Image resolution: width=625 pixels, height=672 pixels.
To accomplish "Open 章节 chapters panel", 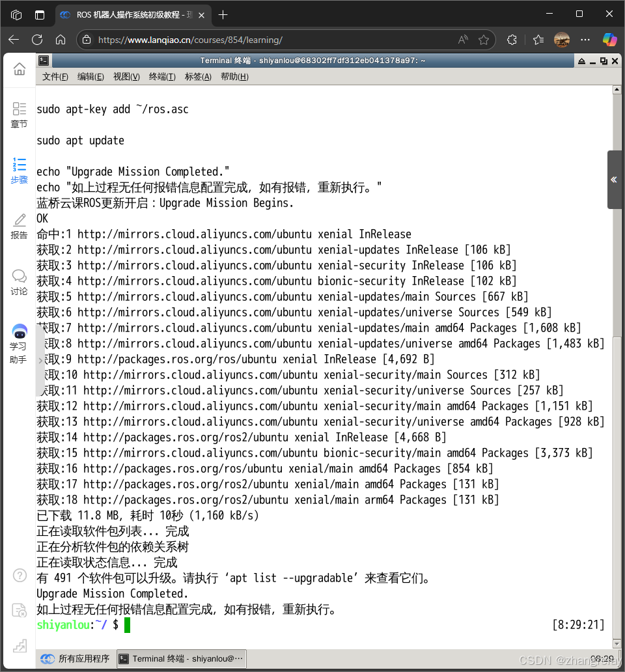I will [x=20, y=115].
